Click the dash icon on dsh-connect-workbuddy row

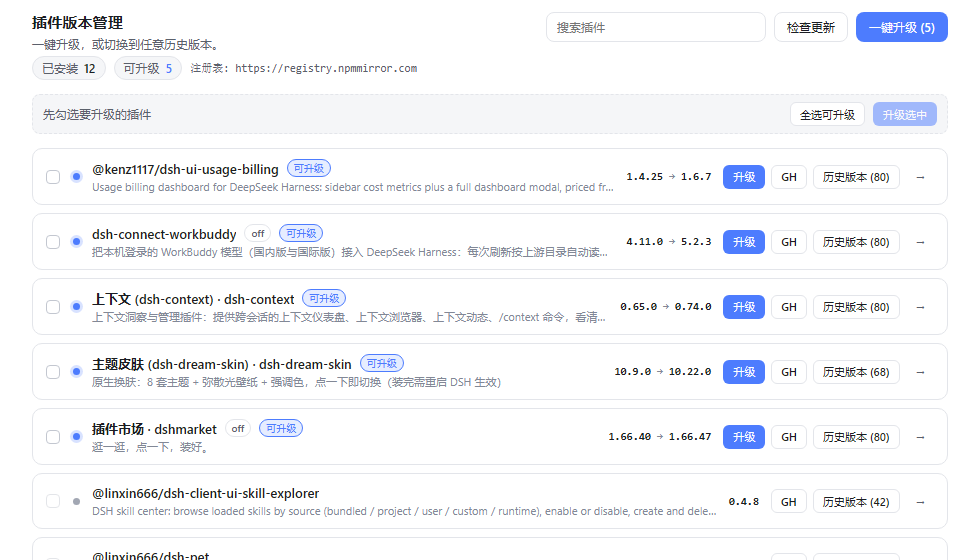920,242
